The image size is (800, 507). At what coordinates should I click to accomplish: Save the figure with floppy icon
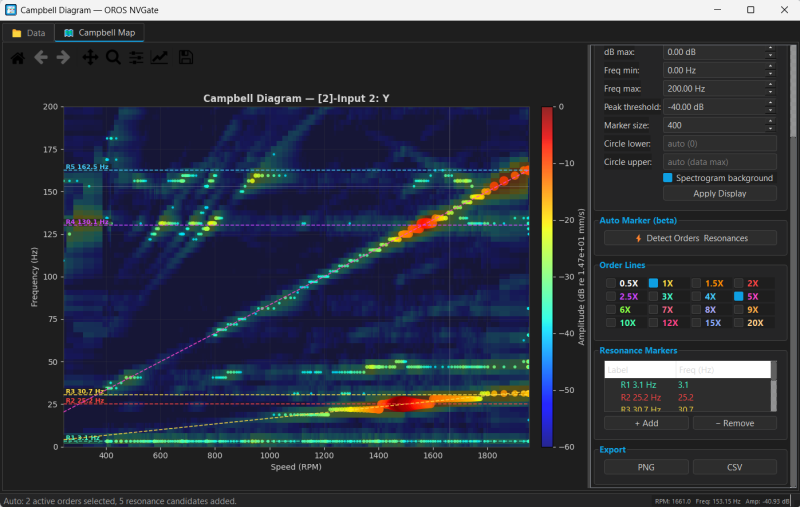(186, 58)
